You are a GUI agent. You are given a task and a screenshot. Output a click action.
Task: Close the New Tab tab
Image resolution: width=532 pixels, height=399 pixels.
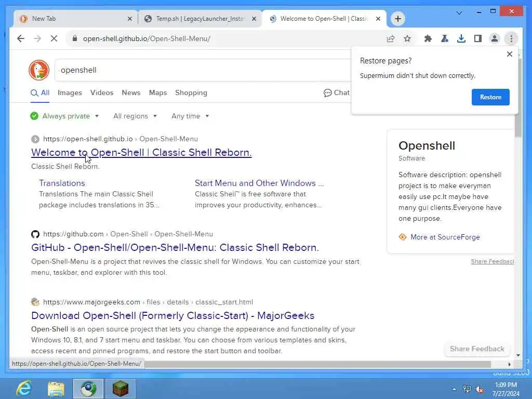[x=129, y=19]
